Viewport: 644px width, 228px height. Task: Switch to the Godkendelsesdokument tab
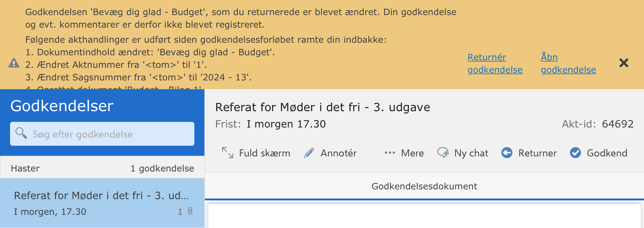pos(424,186)
